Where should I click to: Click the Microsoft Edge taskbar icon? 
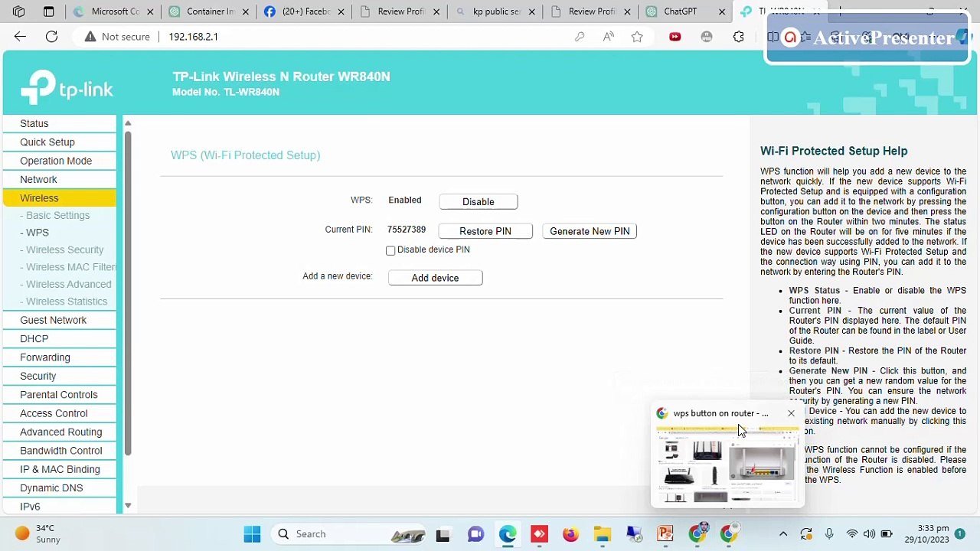[x=508, y=534]
